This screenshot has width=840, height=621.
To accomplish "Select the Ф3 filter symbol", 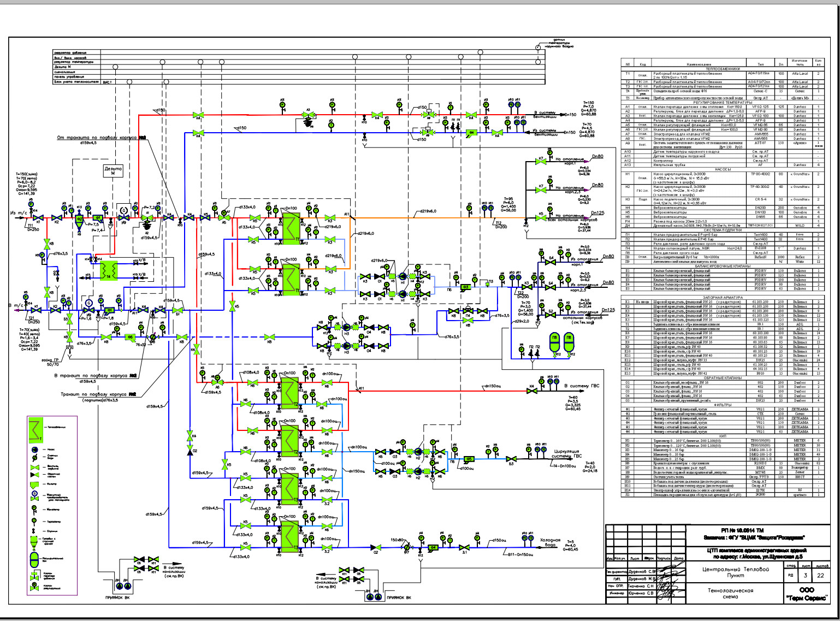I will (466, 287).
